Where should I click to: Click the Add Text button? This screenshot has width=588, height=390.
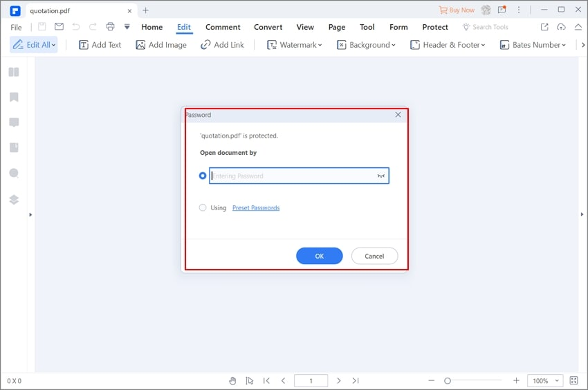coord(100,45)
